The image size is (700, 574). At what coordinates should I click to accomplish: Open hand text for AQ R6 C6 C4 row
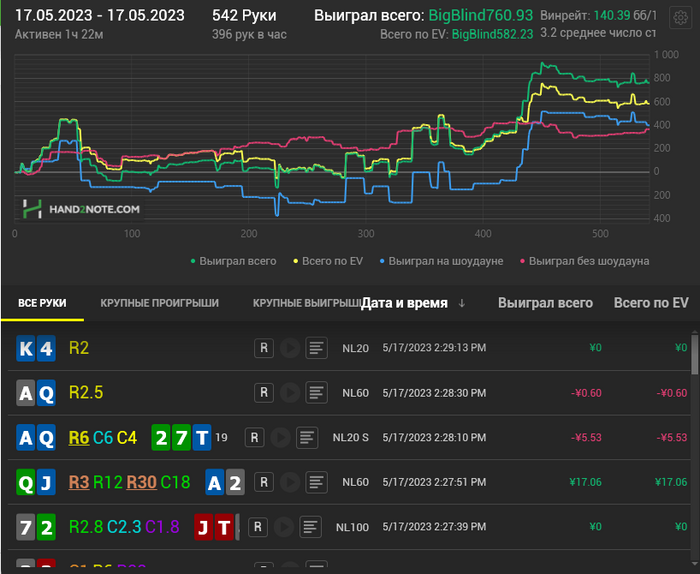(307, 437)
